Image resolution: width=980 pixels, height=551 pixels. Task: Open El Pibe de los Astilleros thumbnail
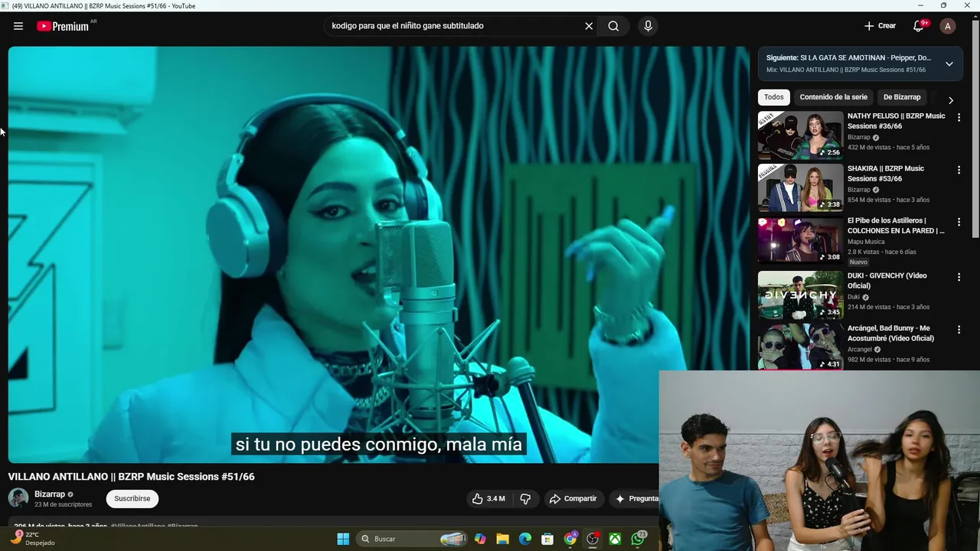pos(800,240)
